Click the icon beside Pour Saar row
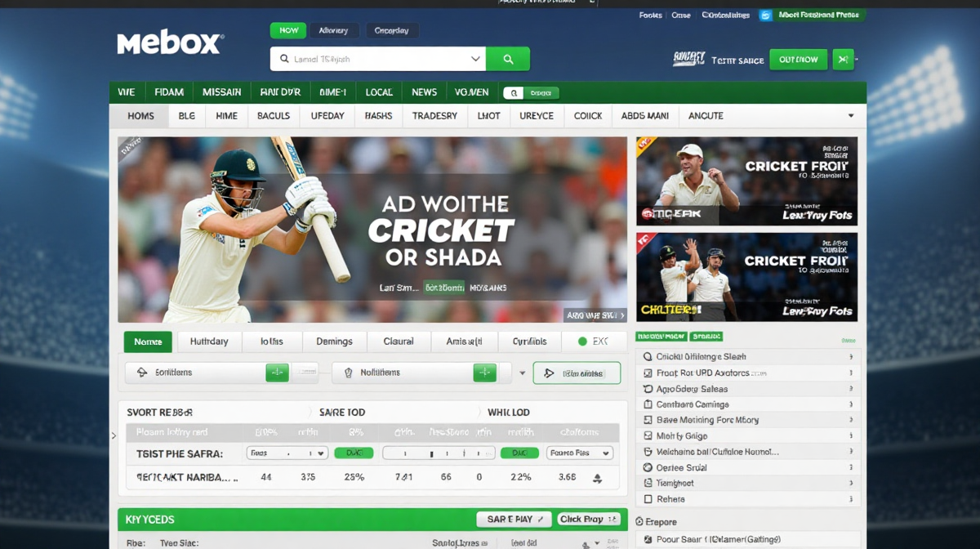Screen dimensions: 980x549 click(x=648, y=539)
